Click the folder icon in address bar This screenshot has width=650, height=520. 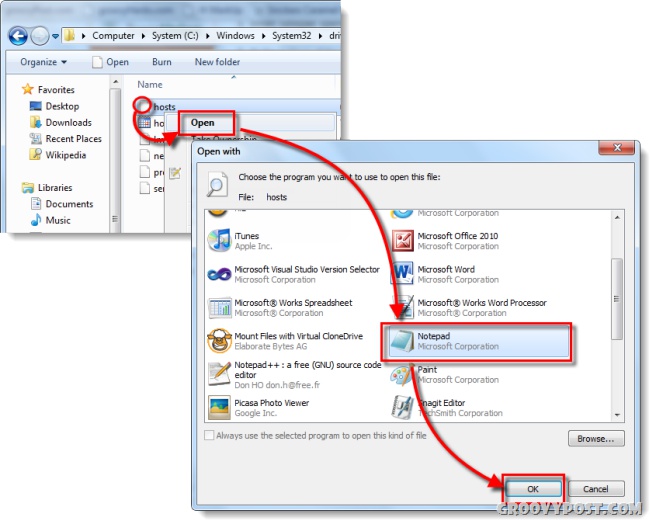point(70,35)
